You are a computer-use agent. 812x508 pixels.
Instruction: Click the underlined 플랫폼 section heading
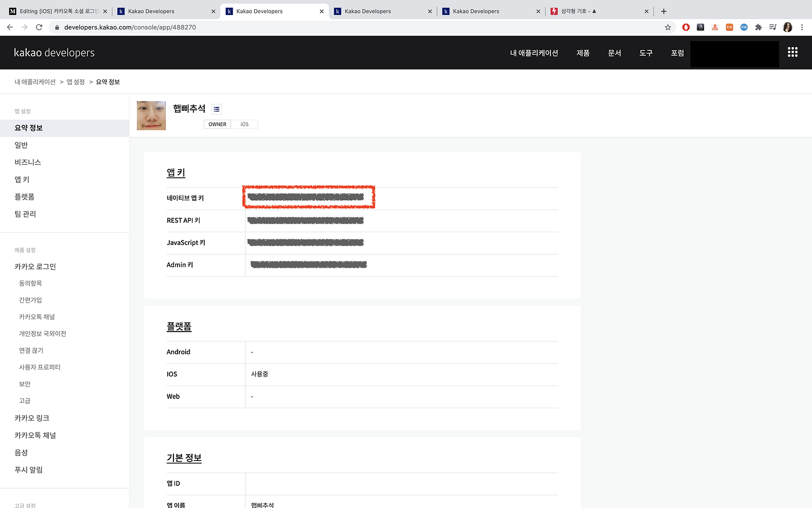(x=179, y=326)
